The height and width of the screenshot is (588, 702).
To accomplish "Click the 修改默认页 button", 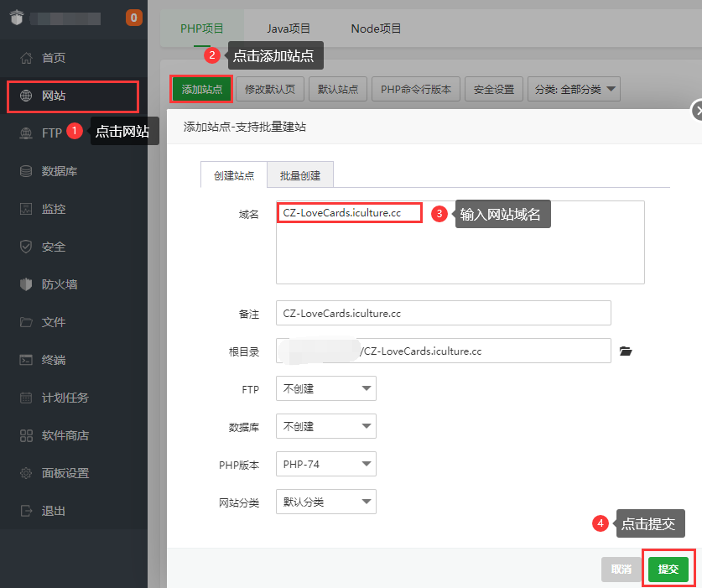I will [270, 89].
